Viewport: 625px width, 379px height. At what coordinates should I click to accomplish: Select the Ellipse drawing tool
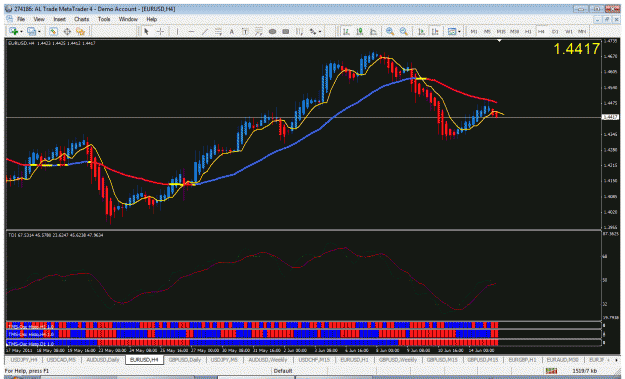pyautogui.click(x=272, y=31)
